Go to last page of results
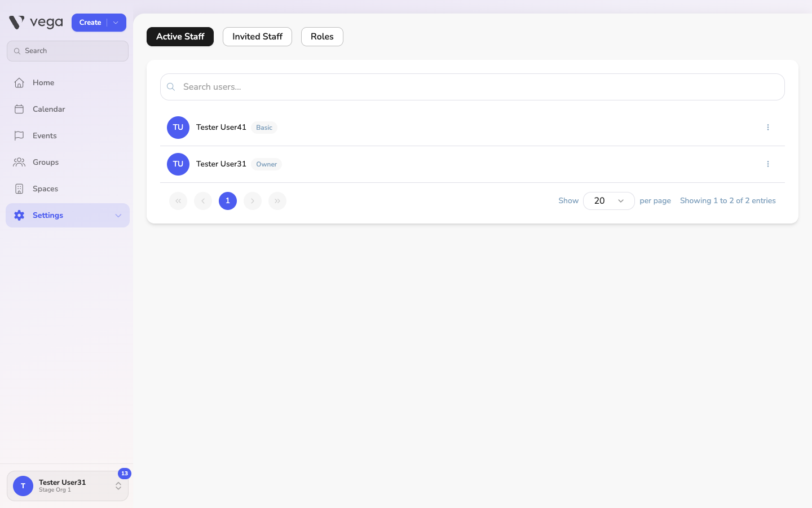Image resolution: width=812 pixels, height=508 pixels. click(x=277, y=201)
